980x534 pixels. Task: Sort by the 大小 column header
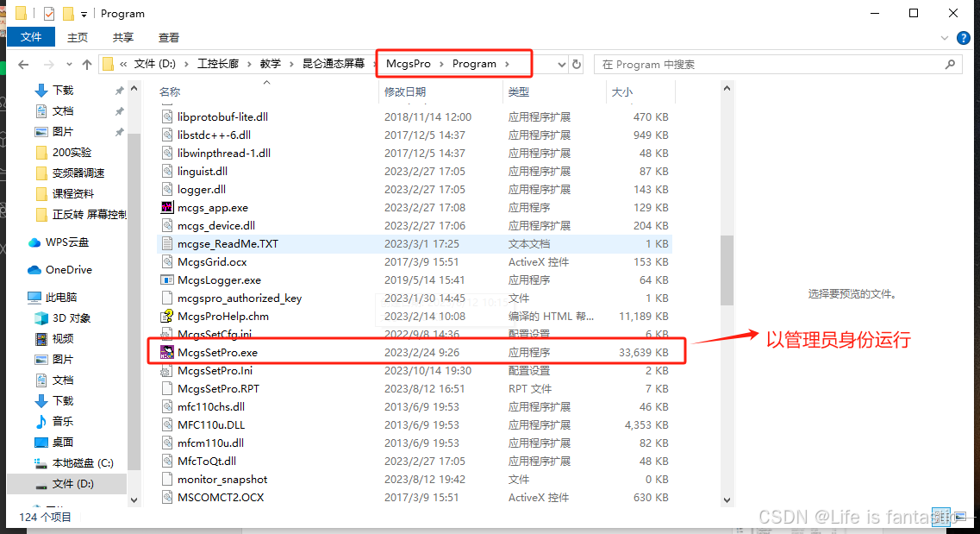click(x=621, y=92)
